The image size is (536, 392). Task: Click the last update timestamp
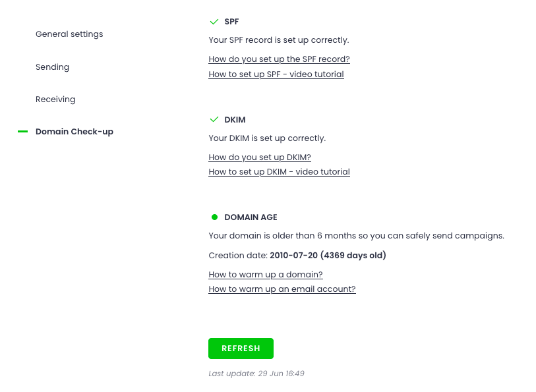256,373
